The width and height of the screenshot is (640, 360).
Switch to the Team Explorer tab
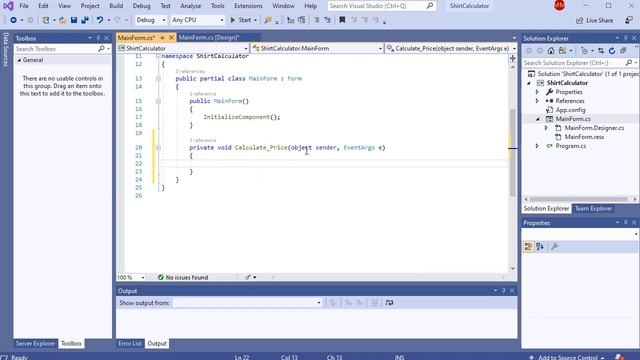pyautogui.click(x=593, y=209)
